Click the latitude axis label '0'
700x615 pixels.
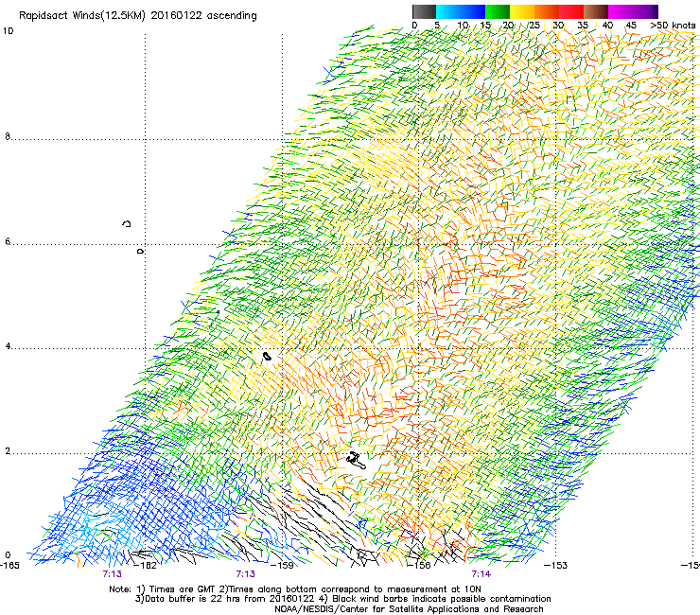pos(8,555)
